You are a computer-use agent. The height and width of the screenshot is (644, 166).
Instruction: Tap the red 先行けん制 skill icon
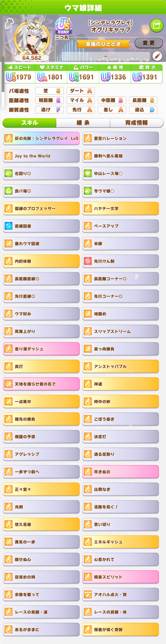coord(88,261)
